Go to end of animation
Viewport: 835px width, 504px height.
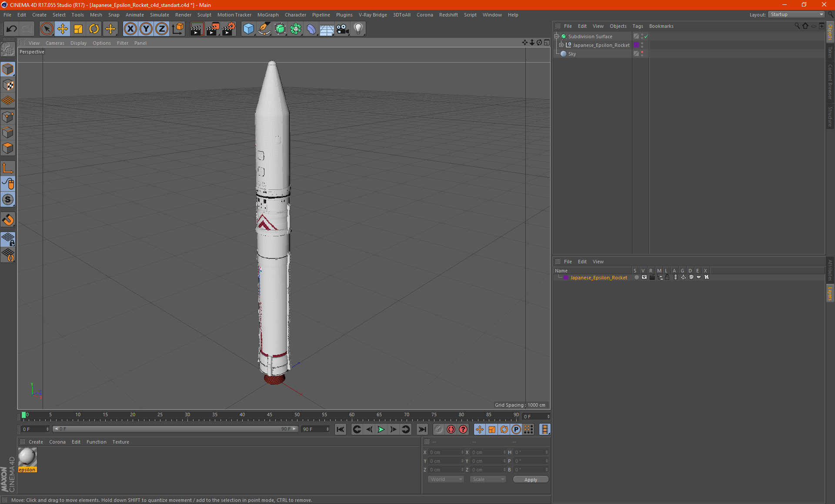click(x=422, y=429)
